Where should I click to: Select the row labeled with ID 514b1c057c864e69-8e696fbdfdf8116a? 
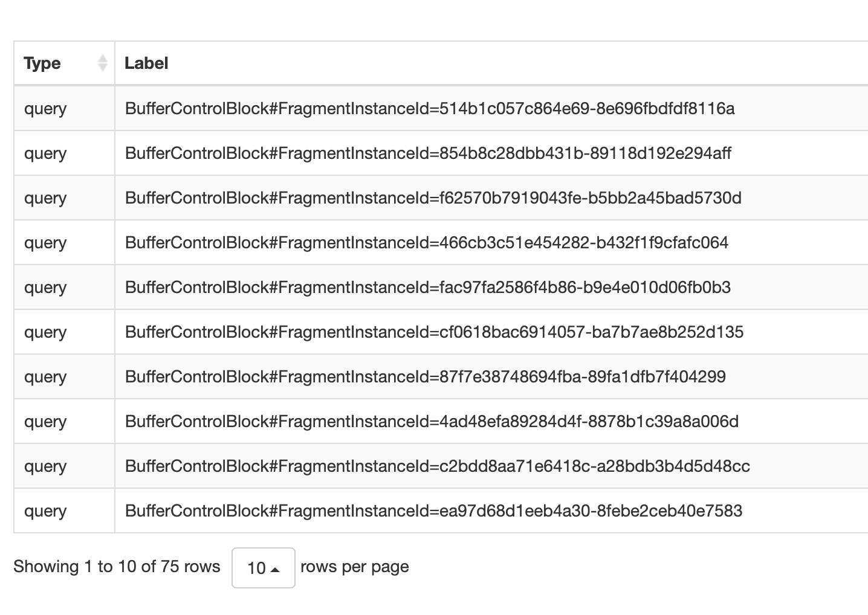[x=430, y=109]
